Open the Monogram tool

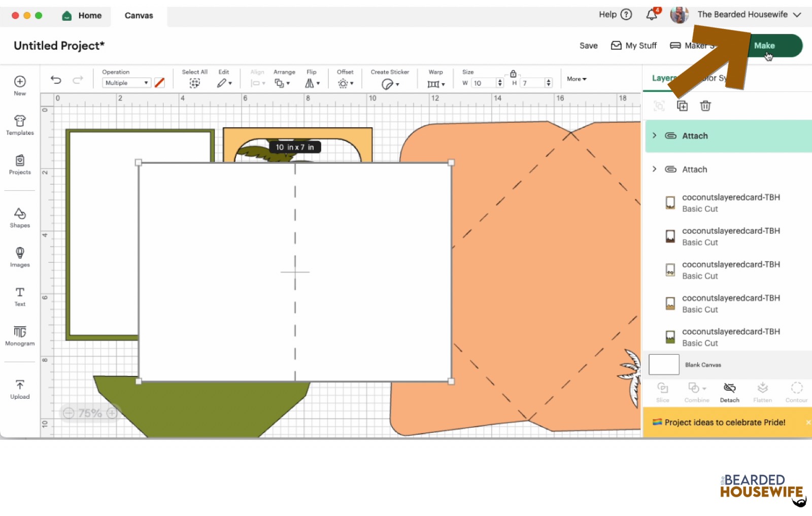click(x=20, y=335)
